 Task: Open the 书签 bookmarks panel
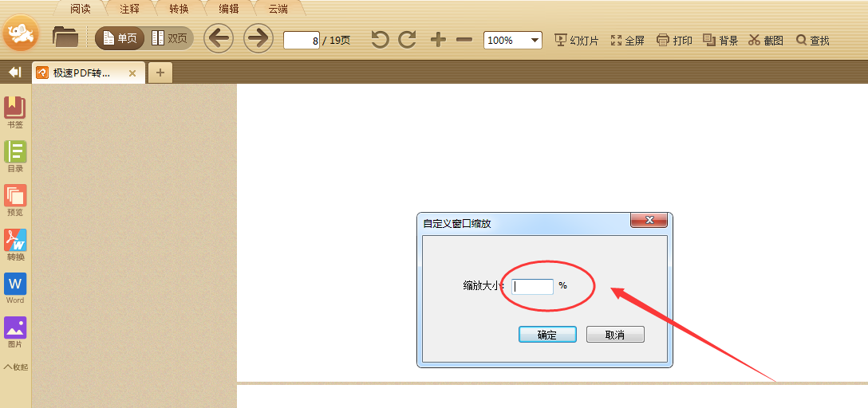15,112
